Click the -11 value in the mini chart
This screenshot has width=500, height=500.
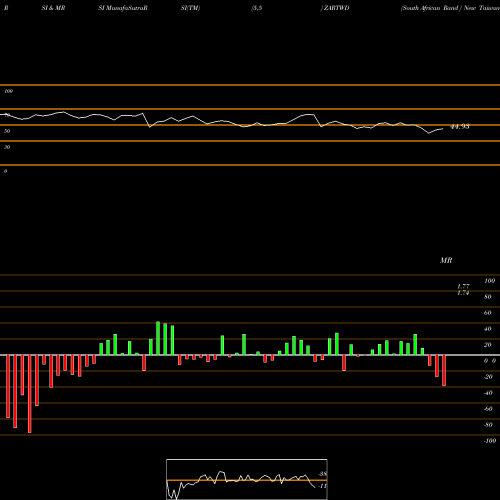[x=322, y=486]
